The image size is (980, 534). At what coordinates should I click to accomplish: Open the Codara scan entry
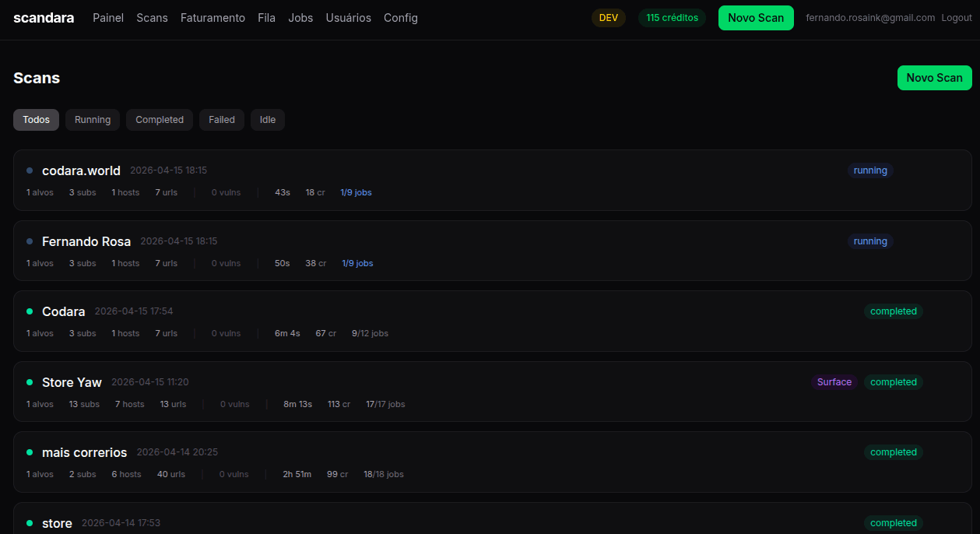(64, 311)
